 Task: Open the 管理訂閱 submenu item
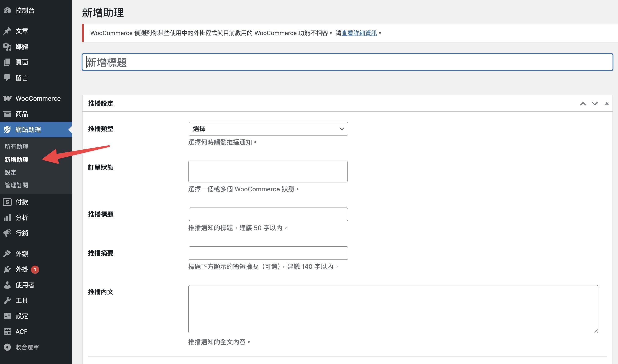click(x=16, y=185)
